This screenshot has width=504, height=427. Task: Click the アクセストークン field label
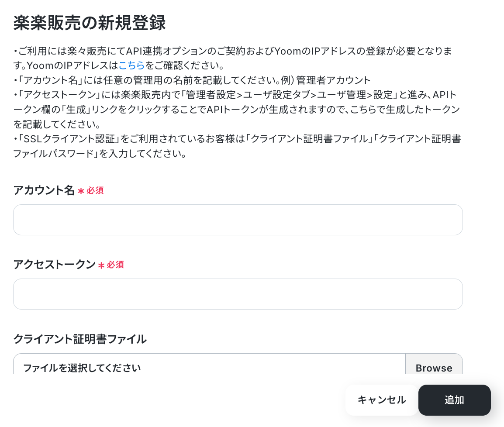click(54, 265)
